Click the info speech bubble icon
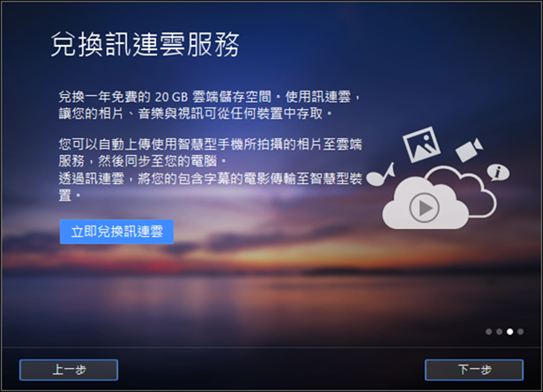This screenshot has height=392, width=543. point(498,172)
